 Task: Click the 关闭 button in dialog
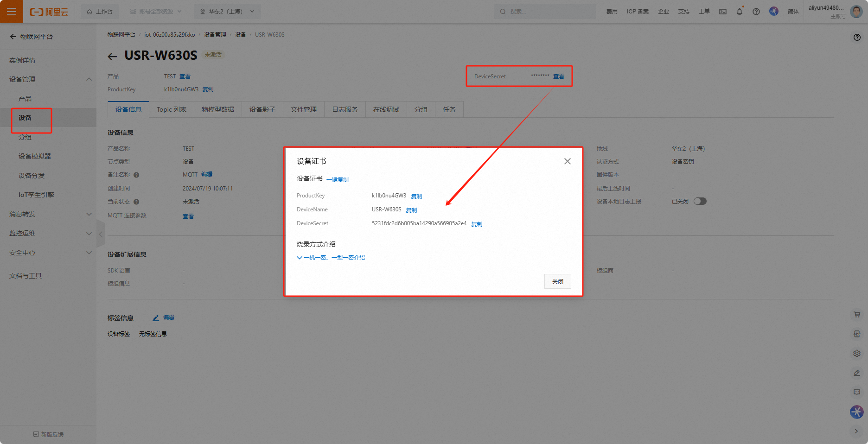557,281
